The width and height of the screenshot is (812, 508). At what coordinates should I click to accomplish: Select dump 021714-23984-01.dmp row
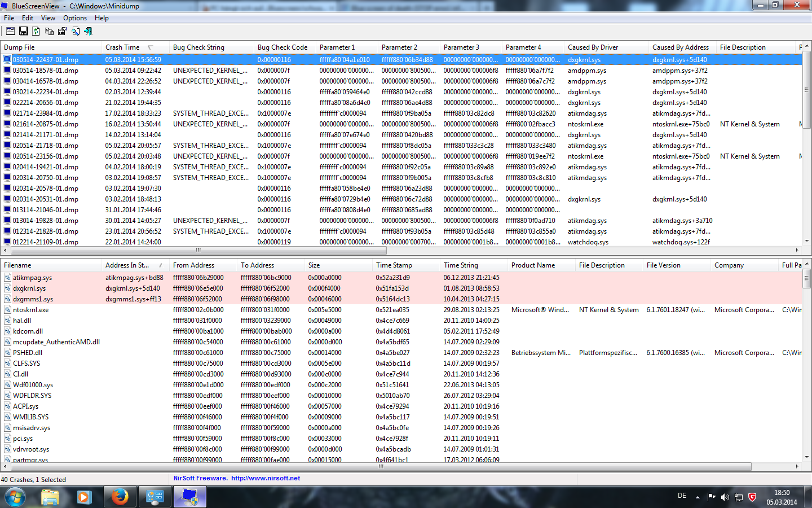(x=401, y=113)
